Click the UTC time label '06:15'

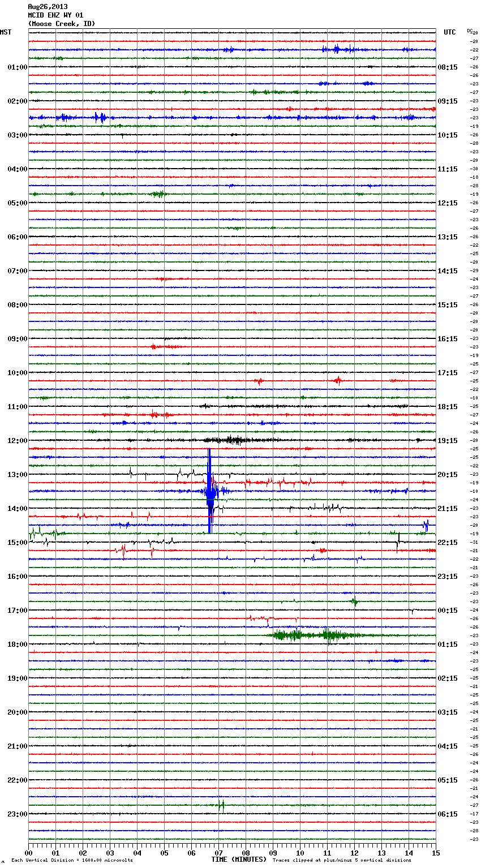tap(448, 814)
